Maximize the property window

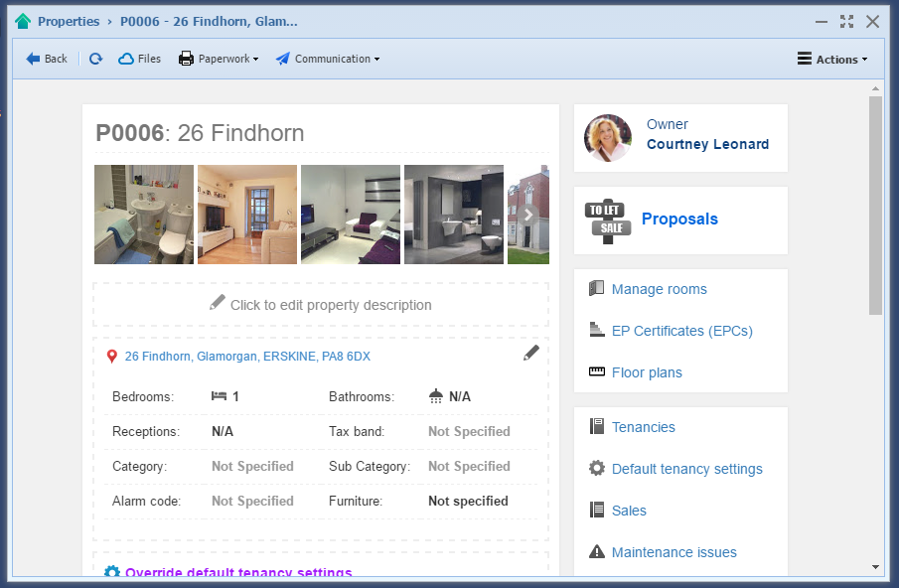tap(846, 21)
